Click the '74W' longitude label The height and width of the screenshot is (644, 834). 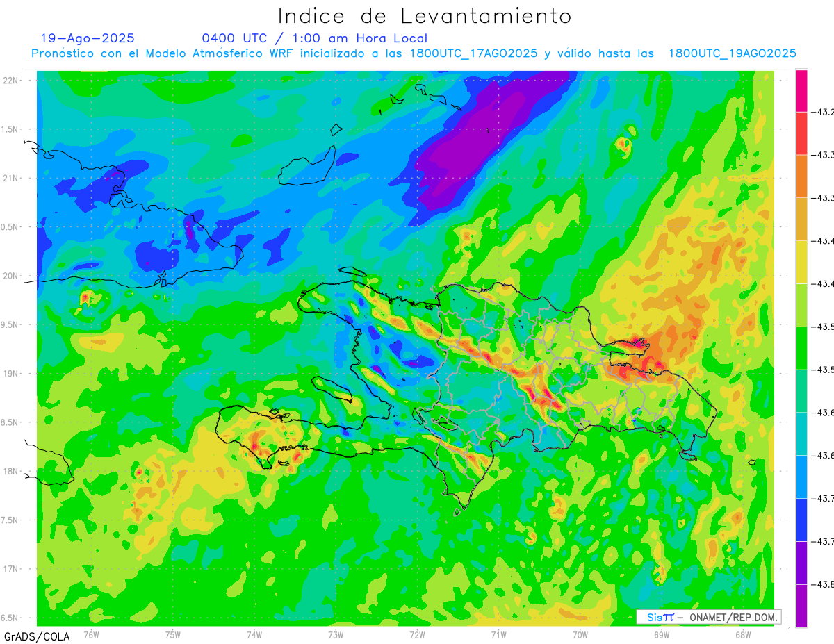[x=254, y=634]
